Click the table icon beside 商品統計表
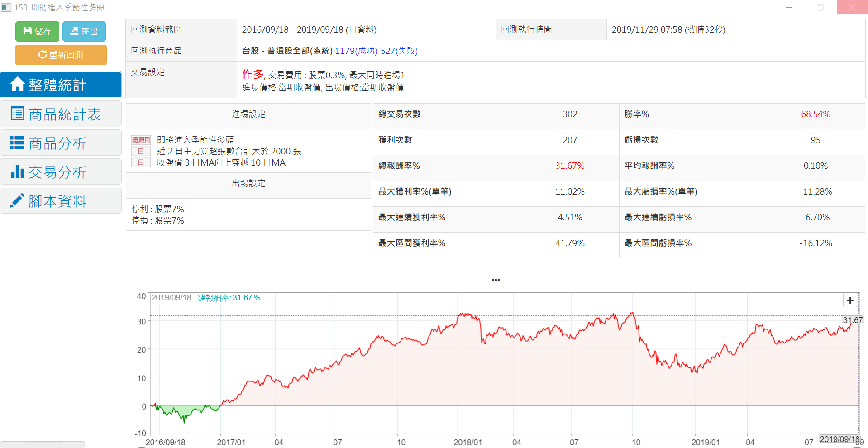868x448 pixels. pos(17,114)
